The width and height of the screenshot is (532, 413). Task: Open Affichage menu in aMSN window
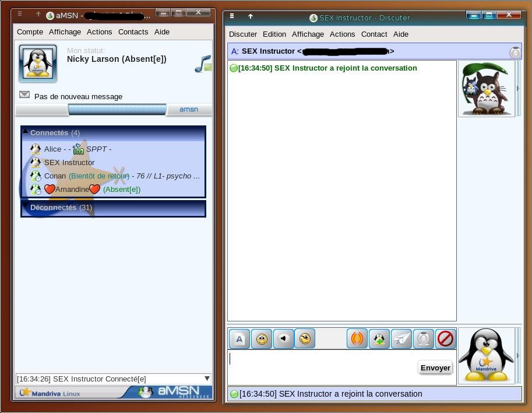click(x=65, y=32)
